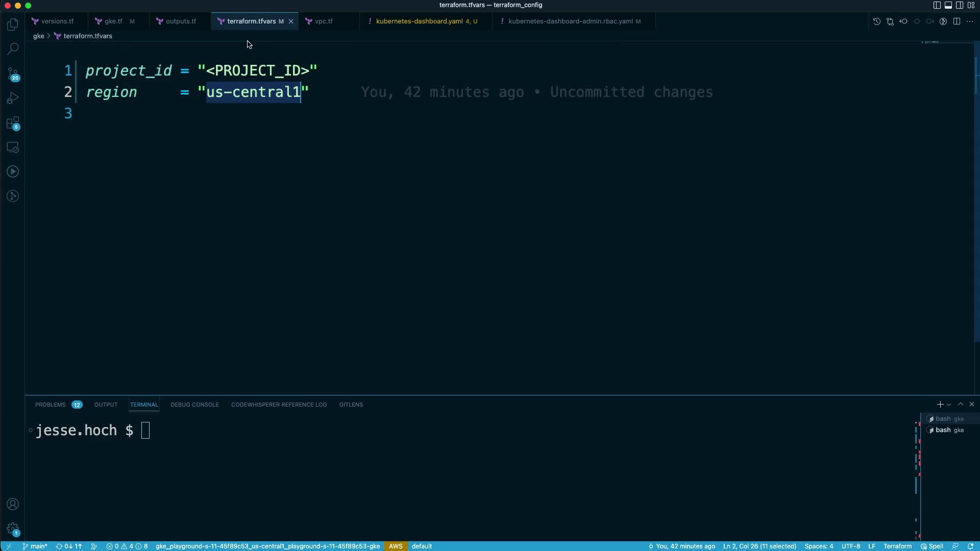Viewport: 980px width, 551px height.
Task: Toggle the primary side bar layout
Action: click(937, 5)
